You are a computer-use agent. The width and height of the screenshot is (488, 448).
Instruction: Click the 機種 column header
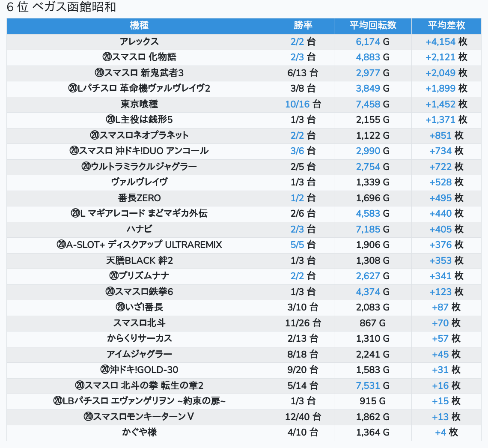click(139, 26)
